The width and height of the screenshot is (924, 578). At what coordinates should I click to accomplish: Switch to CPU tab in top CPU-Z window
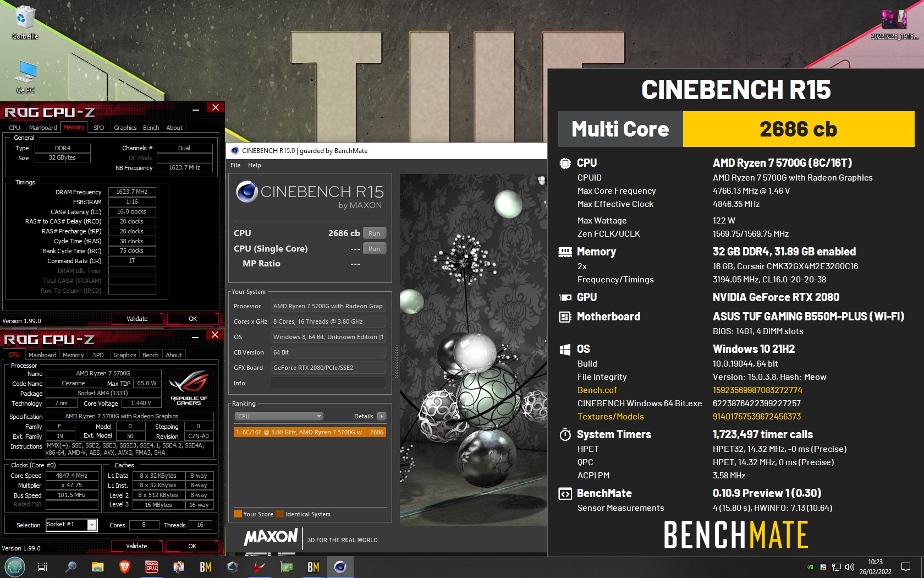pyautogui.click(x=15, y=128)
